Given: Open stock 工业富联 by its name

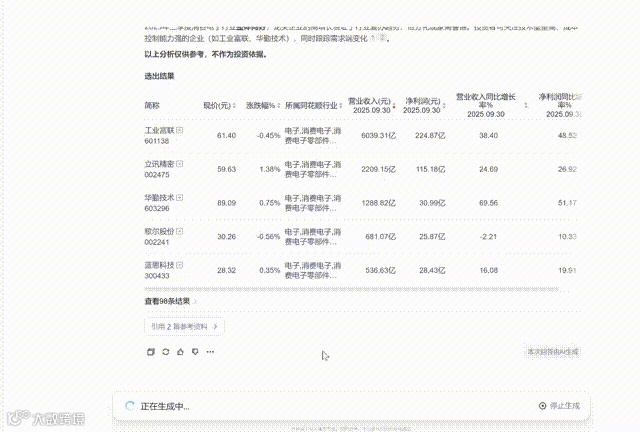Looking at the screenshot, I should [159, 130].
